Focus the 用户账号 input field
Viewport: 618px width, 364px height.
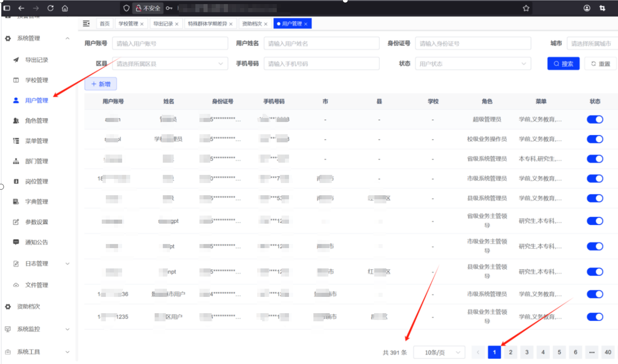point(170,43)
